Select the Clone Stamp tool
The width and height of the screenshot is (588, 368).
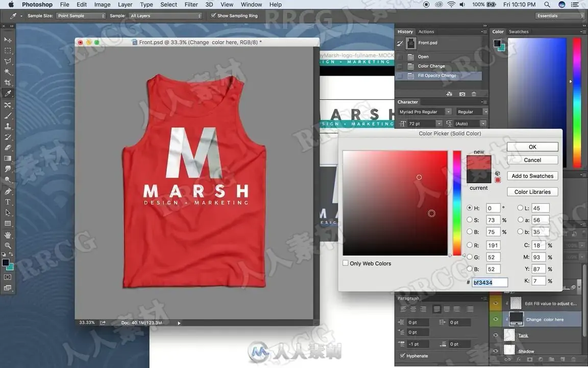click(x=8, y=126)
